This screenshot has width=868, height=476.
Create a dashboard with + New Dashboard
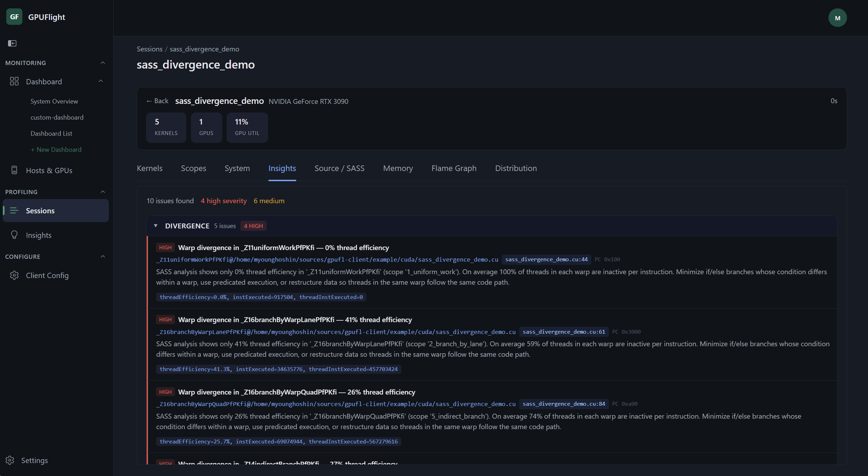coord(56,150)
